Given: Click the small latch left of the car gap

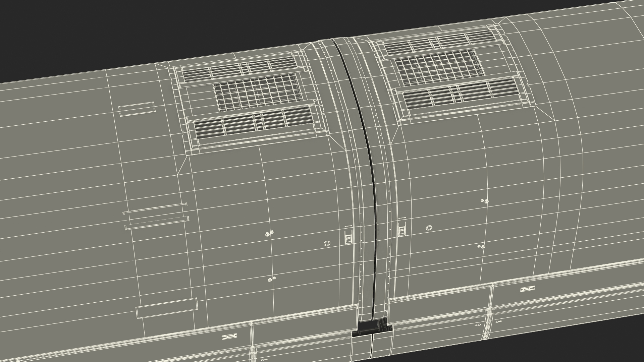Looking at the screenshot, I should pyautogui.click(x=349, y=237).
